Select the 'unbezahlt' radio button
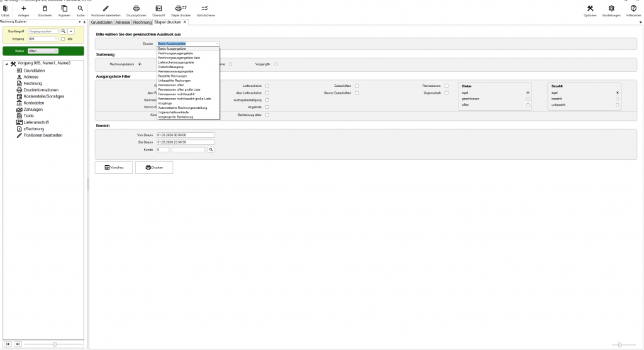This screenshot has width=644, height=350. (x=618, y=104)
